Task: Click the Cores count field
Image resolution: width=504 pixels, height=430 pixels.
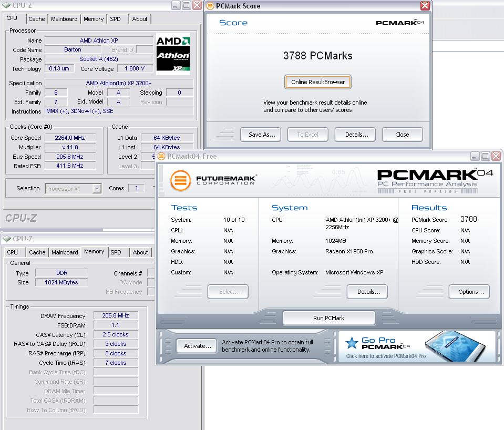Action: 136,188
